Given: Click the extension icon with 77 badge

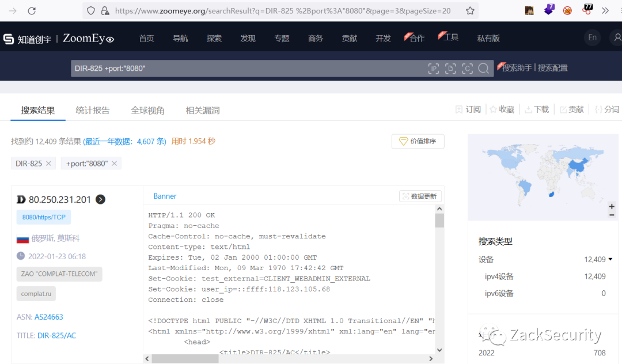Looking at the screenshot, I should coord(587,9).
